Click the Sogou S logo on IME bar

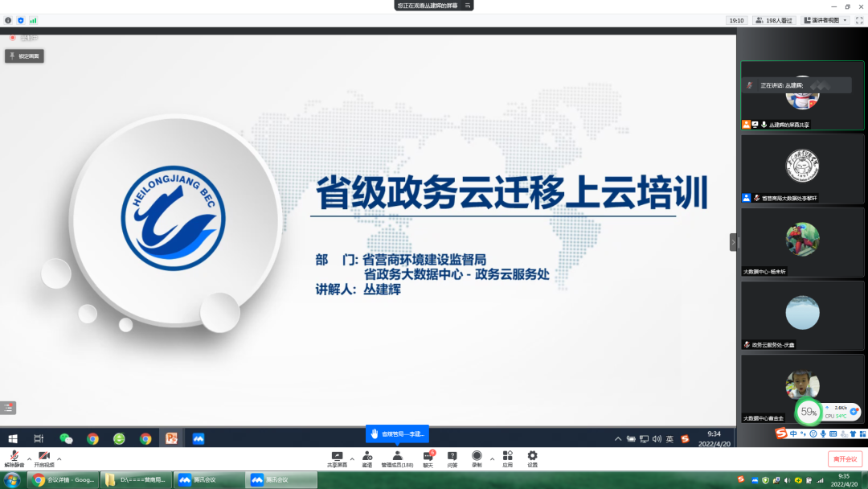tap(781, 433)
